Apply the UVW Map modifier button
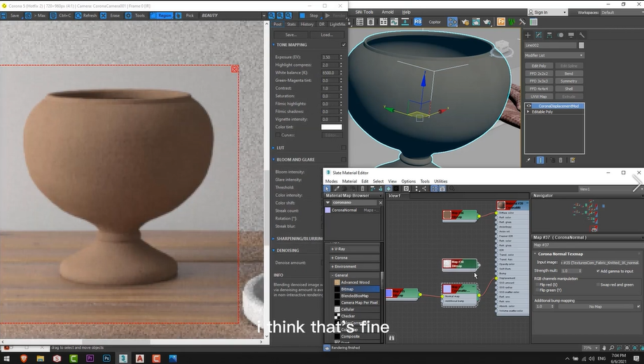644x364 pixels. point(538,97)
